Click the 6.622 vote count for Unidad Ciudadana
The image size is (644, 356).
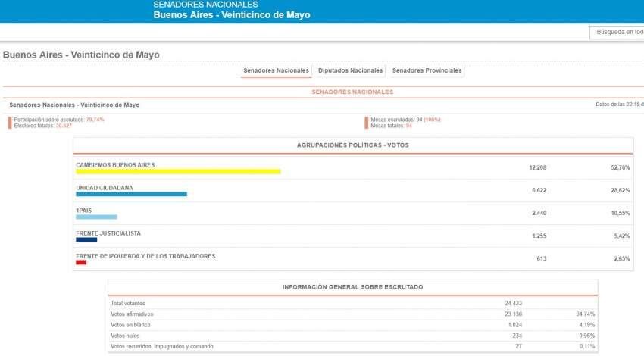click(x=539, y=190)
